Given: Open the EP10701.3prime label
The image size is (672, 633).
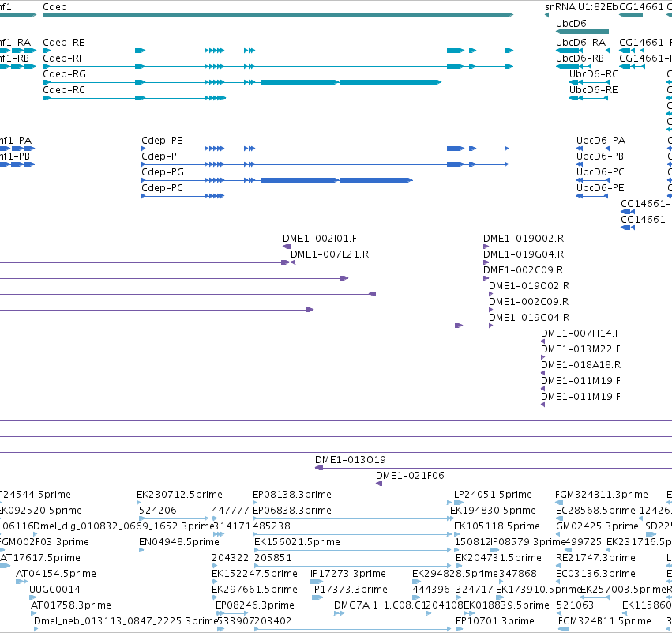Looking at the screenshot, I should [494, 621].
